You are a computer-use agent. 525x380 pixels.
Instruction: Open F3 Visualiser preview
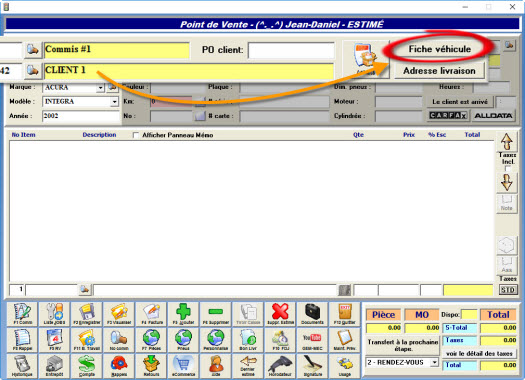(x=119, y=314)
